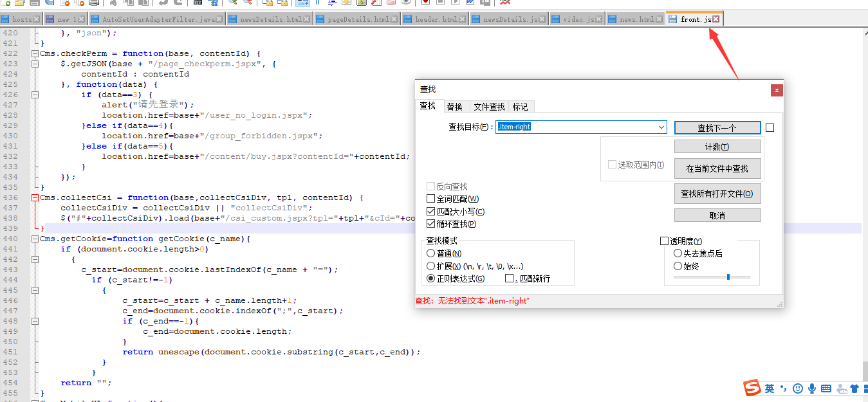The height and width of the screenshot is (402, 868).
Task: Enable 透明度 transparency checkbox
Action: [x=665, y=241]
